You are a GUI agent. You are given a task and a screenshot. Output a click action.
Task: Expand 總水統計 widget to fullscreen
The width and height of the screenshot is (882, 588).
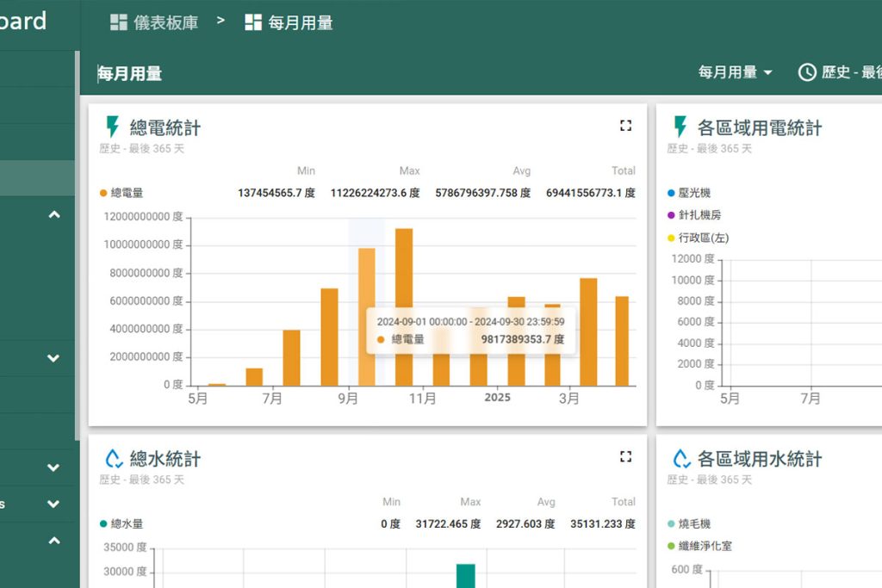(x=626, y=456)
